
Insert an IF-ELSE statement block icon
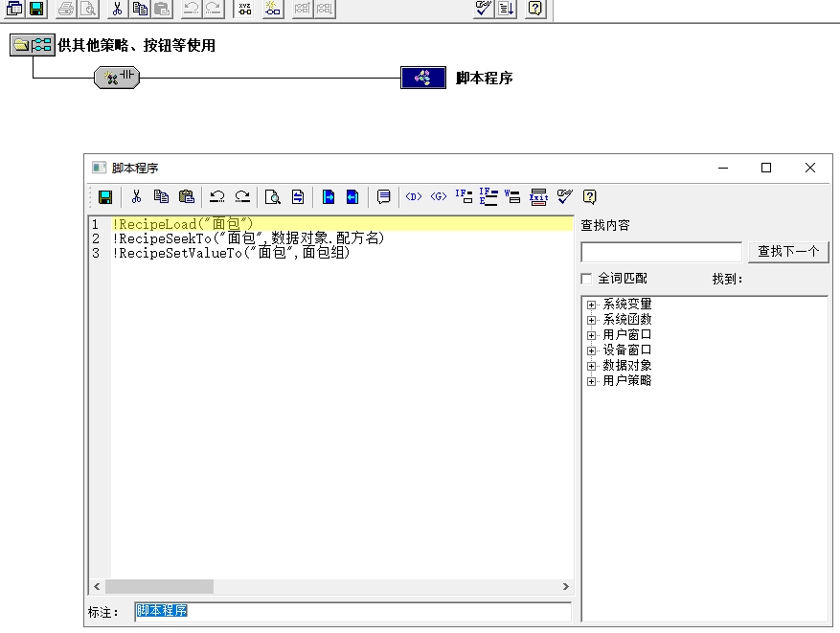point(488,196)
